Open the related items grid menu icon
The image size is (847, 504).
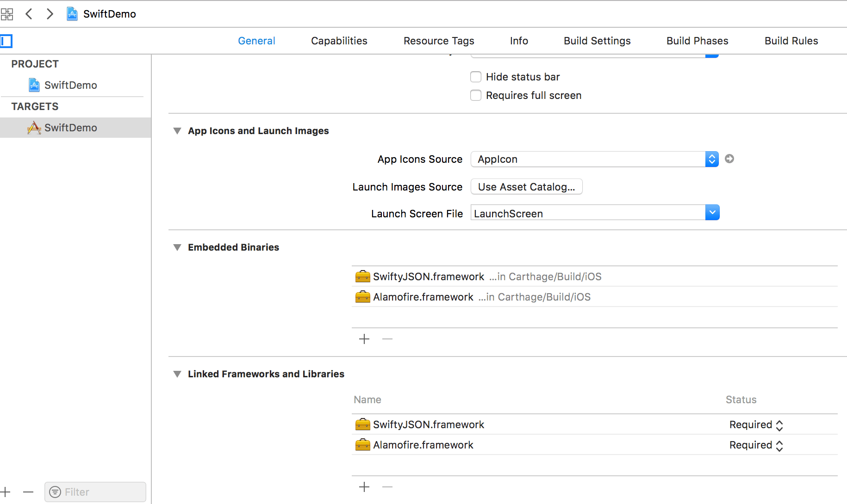click(7, 14)
